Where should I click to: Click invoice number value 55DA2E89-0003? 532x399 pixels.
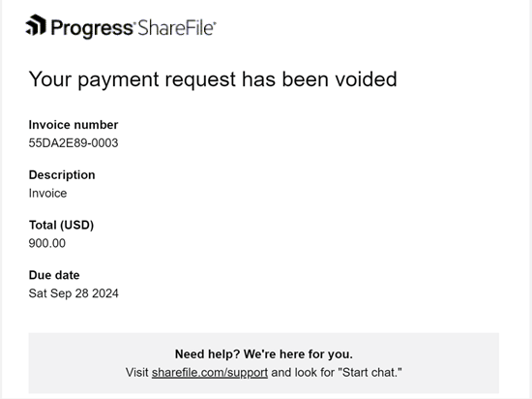(74, 143)
